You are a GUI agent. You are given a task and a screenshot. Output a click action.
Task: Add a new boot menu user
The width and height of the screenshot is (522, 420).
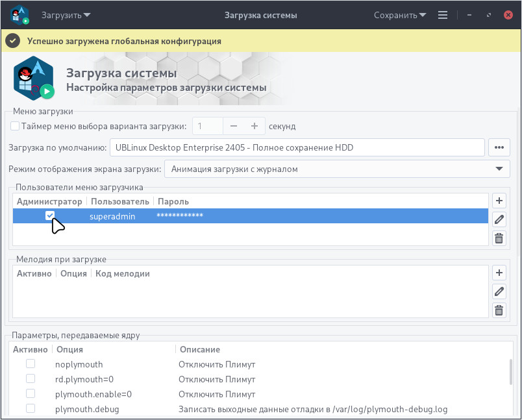(499, 201)
